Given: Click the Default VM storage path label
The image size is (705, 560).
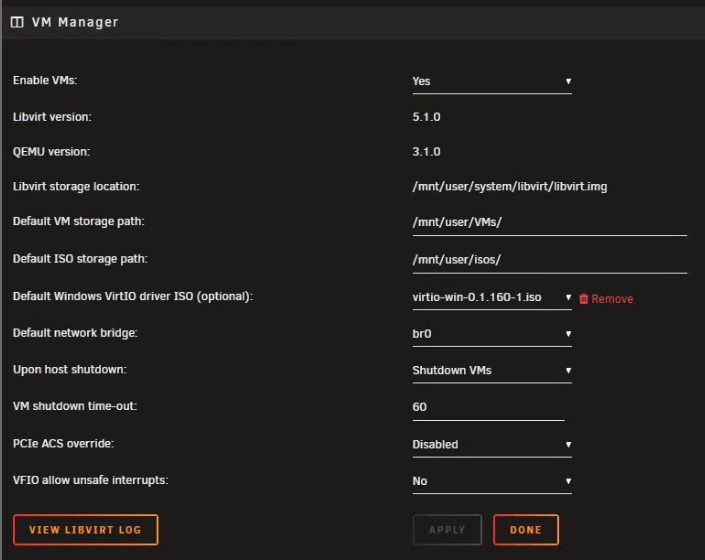Looking at the screenshot, I should click(79, 222).
